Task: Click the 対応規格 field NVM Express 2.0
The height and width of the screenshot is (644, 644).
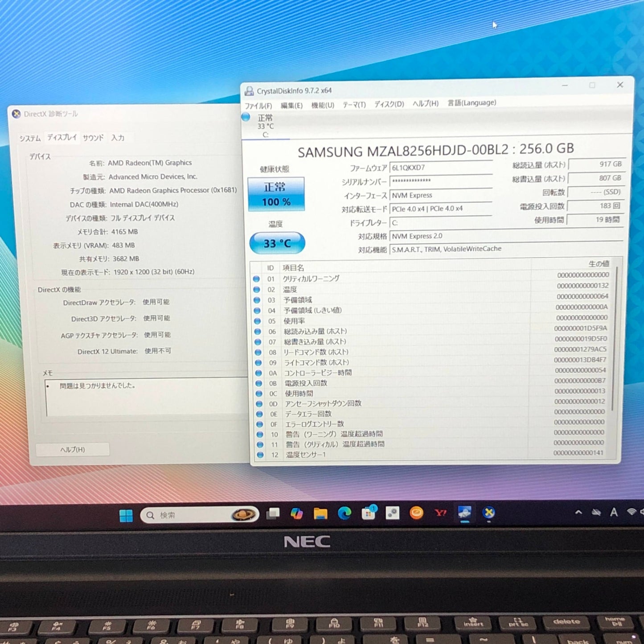Action: point(506,236)
